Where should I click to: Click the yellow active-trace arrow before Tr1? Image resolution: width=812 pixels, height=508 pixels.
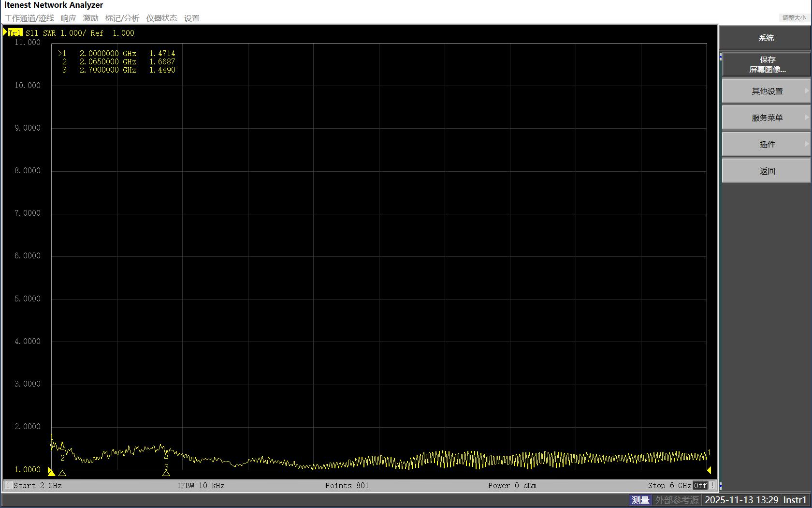[5, 32]
